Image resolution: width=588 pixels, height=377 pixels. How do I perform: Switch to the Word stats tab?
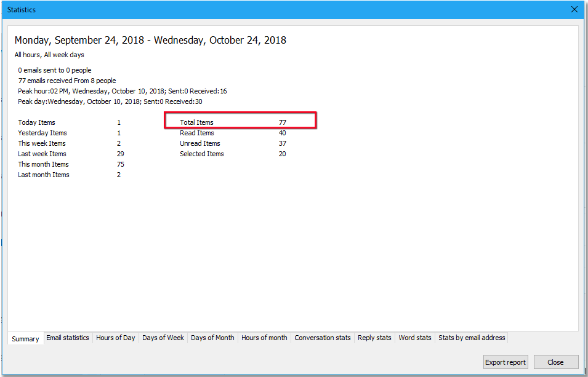coord(414,338)
